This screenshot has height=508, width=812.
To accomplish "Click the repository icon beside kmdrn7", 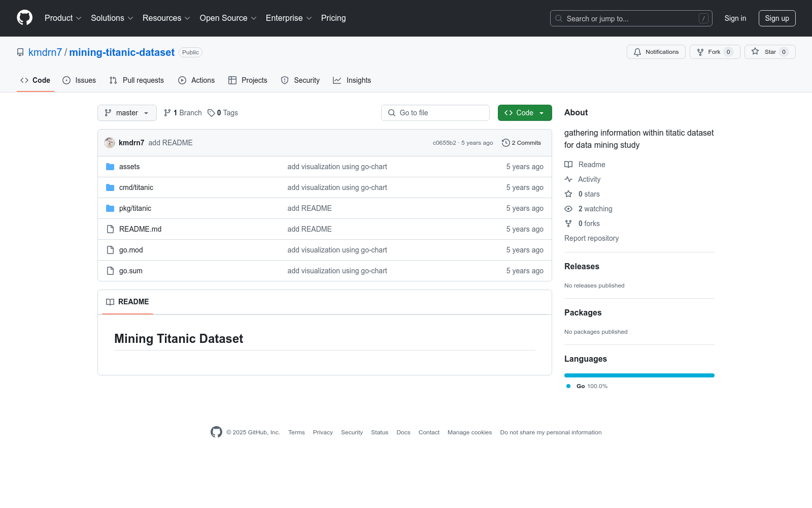I will click(x=20, y=52).
